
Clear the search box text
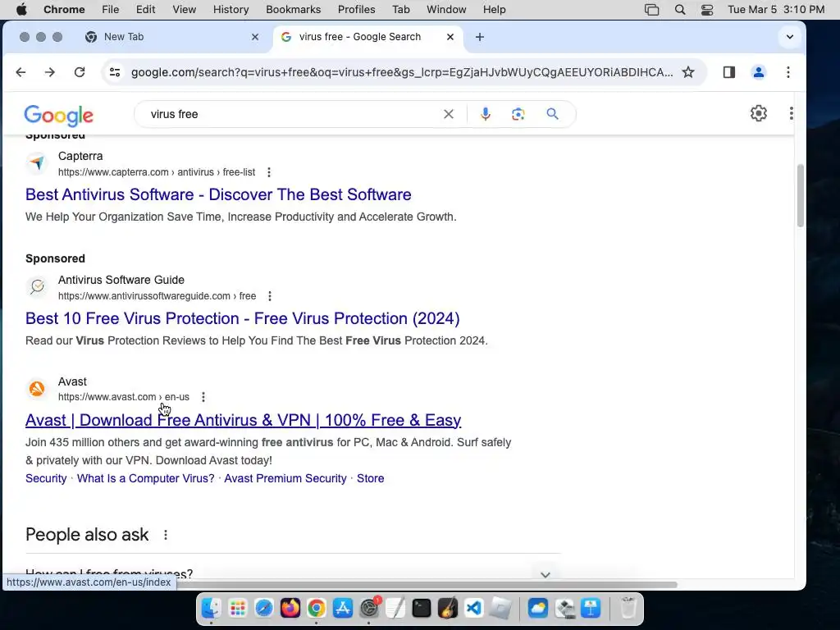449,114
